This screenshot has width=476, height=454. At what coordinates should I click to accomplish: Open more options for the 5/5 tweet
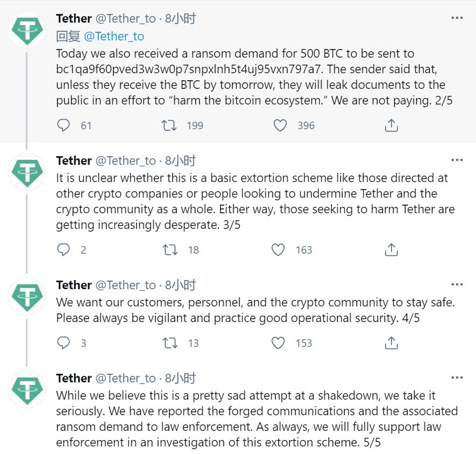457,378
